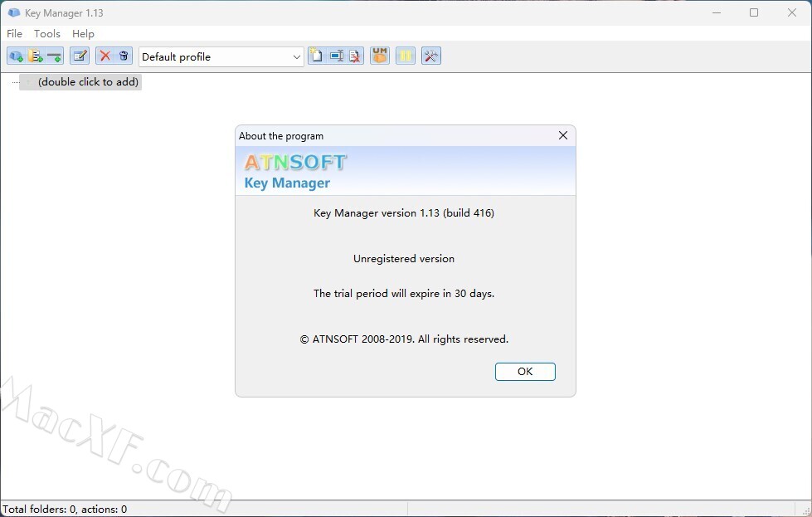Click the red X delete icon

coord(105,56)
